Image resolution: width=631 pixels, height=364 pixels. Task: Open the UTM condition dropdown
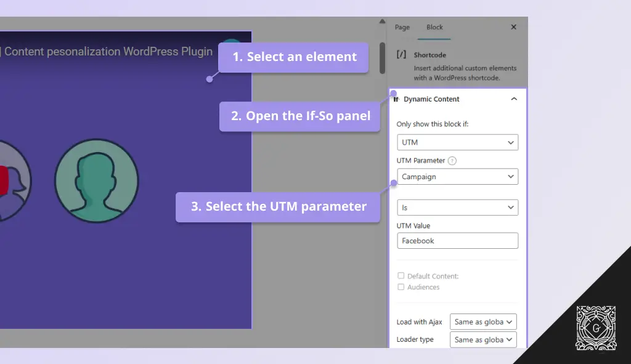coord(457,142)
